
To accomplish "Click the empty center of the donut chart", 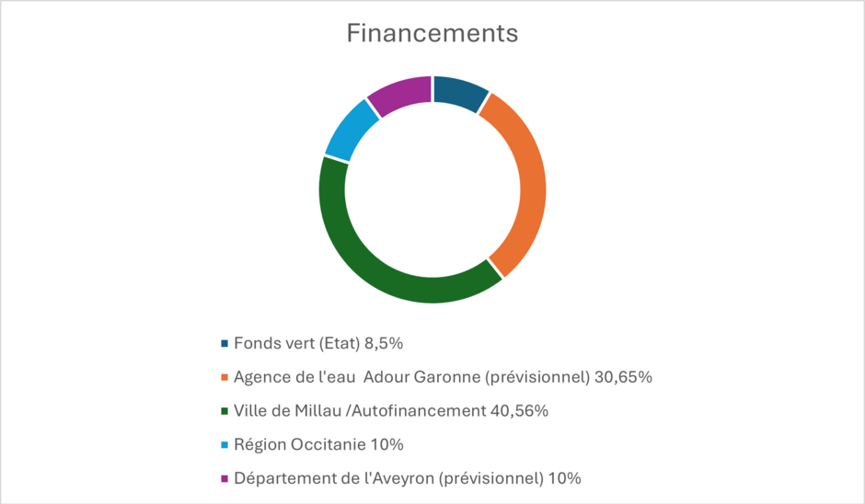I will point(432,189).
